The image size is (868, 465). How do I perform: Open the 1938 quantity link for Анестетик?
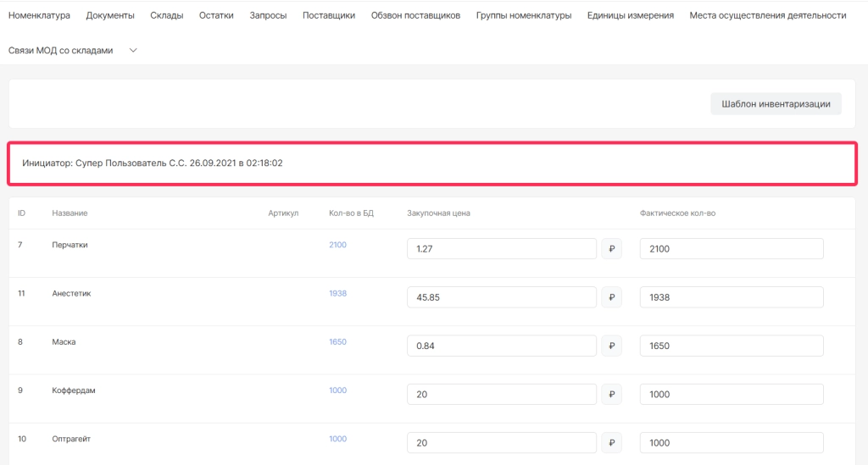point(337,293)
